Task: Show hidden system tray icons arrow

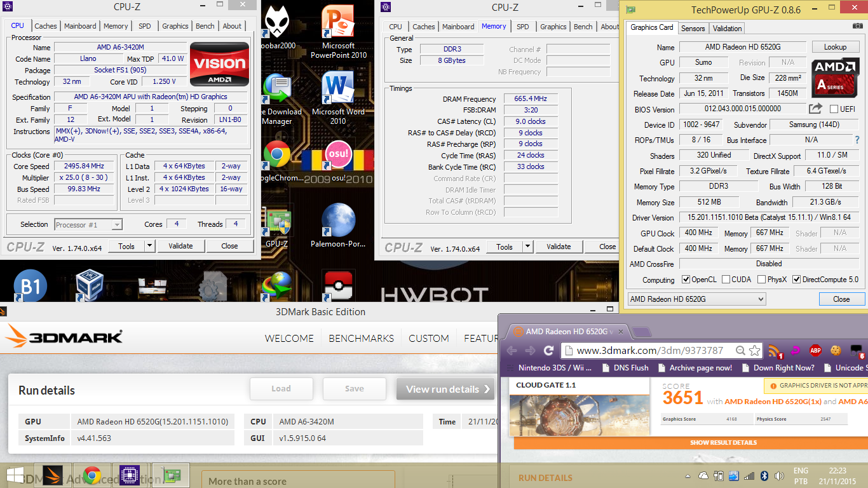Action: [x=689, y=476]
